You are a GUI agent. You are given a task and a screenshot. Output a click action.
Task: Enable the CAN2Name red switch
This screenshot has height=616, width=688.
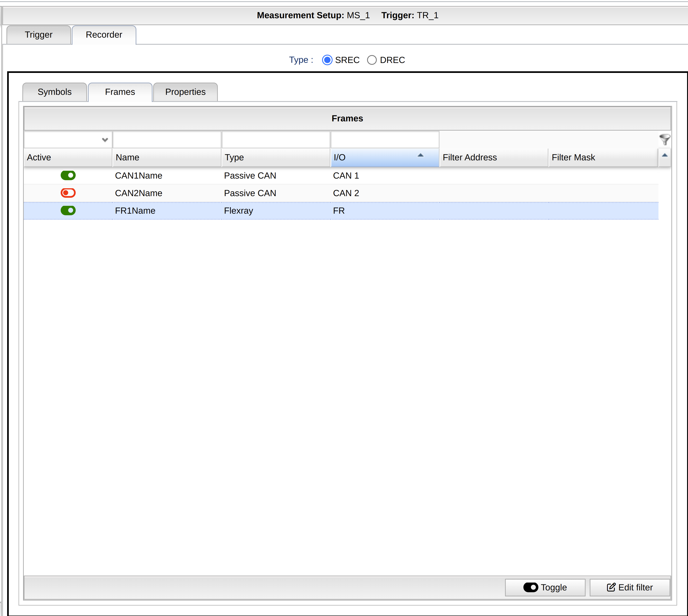[x=68, y=193]
